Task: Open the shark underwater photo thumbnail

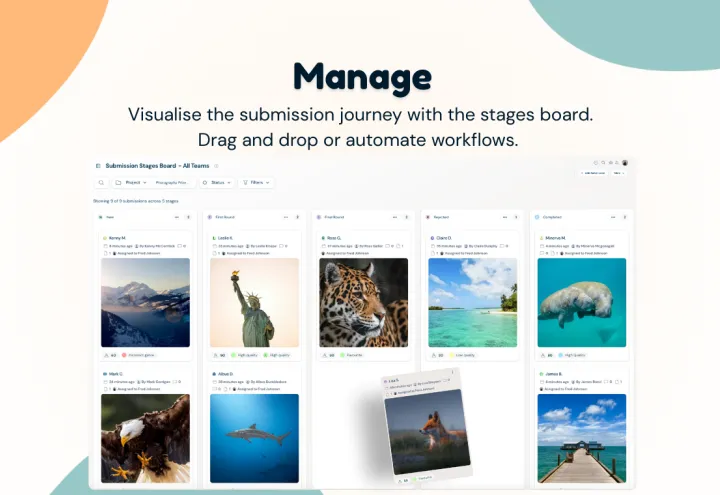Action: [x=254, y=439]
